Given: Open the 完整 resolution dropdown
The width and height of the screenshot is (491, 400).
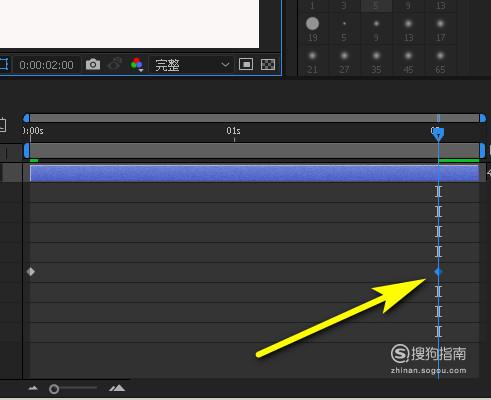Looking at the screenshot, I should coord(192,65).
